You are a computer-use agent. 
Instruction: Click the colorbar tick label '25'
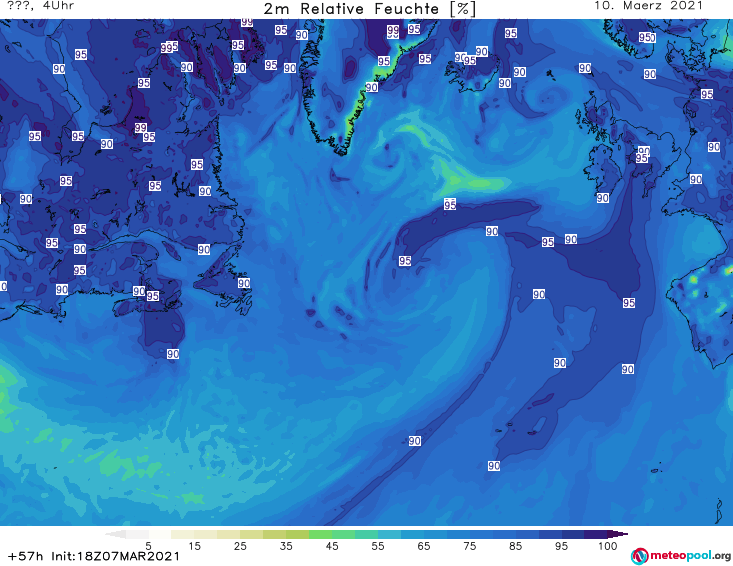tap(240, 546)
